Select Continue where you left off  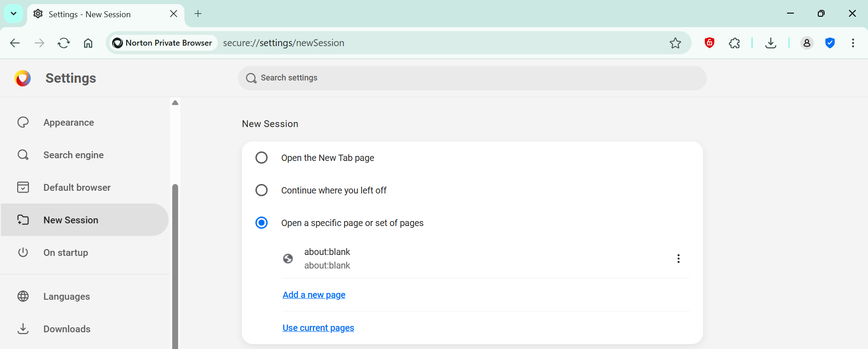[261, 190]
